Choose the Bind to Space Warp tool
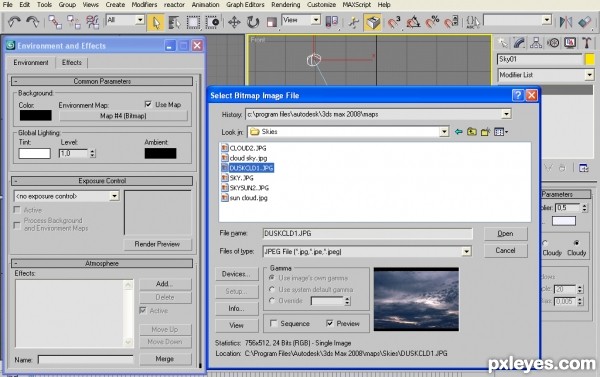The height and width of the screenshot is (377, 600). [x=92, y=22]
